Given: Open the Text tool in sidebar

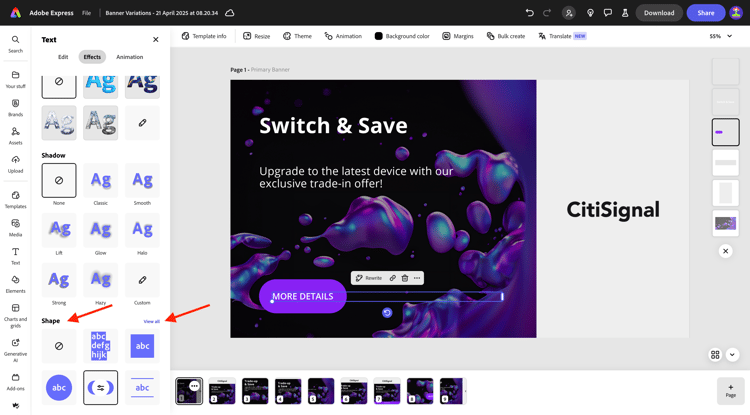Looking at the screenshot, I should [15, 256].
